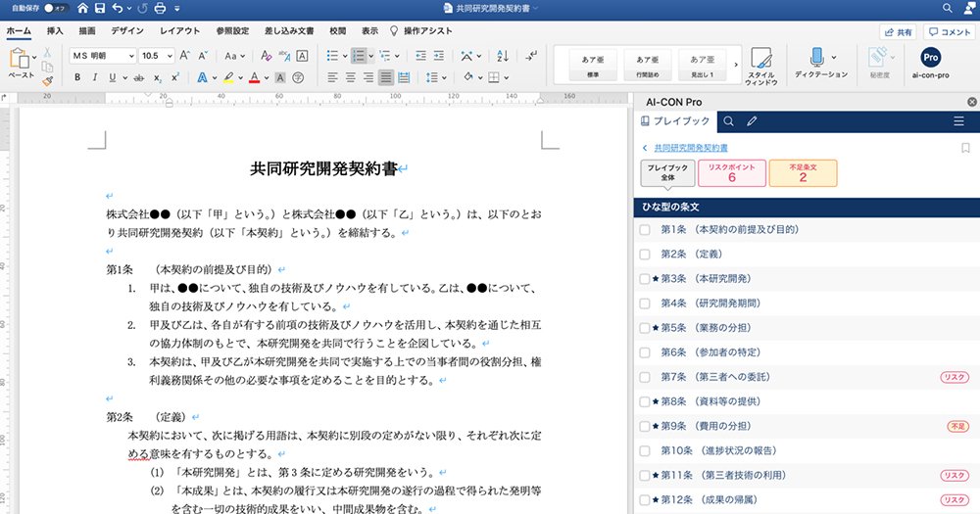980x514 pixels.
Task: Click the pencil edit icon in AI-CON Pro
Action: coord(752,121)
